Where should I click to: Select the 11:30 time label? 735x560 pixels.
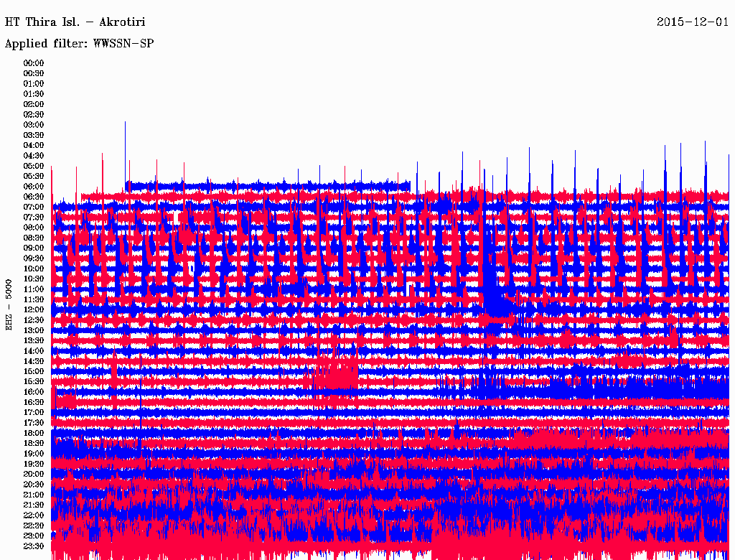pyautogui.click(x=34, y=299)
